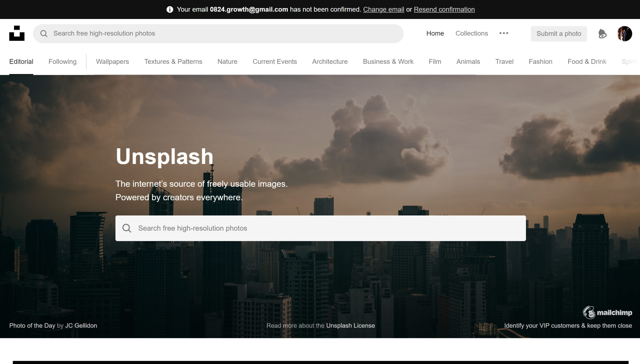The image size is (640, 364).
Task: Focus the top search photos field
Action: click(218, 33)
